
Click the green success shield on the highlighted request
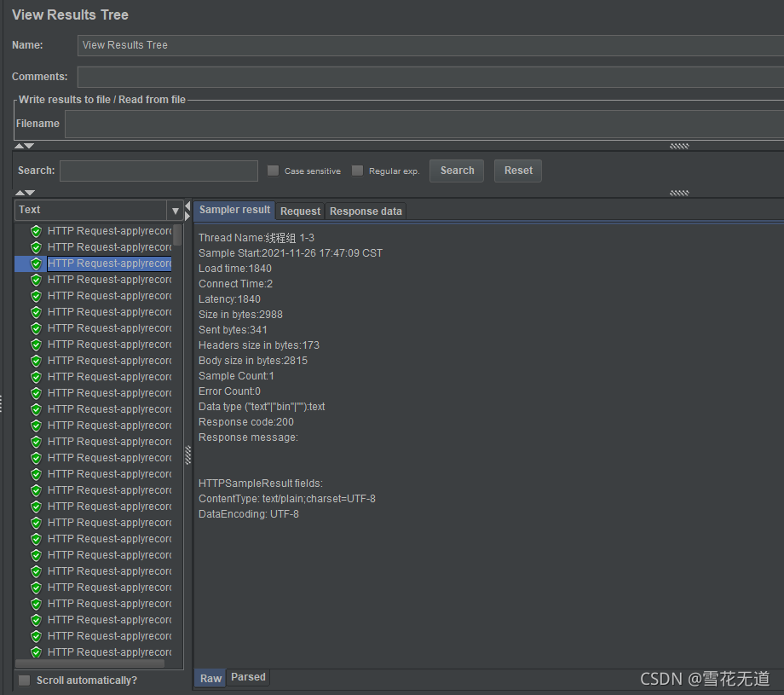pyautogui.click(x=36, y=264)
